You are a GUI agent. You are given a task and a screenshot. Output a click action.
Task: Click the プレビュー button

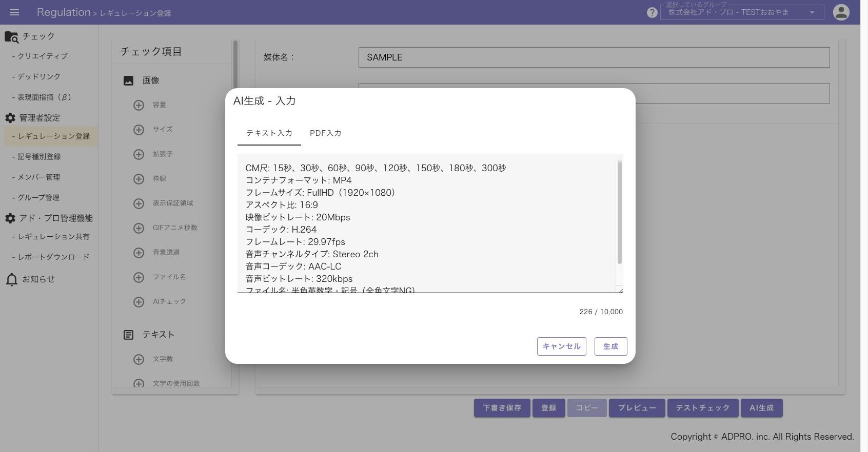637,408
